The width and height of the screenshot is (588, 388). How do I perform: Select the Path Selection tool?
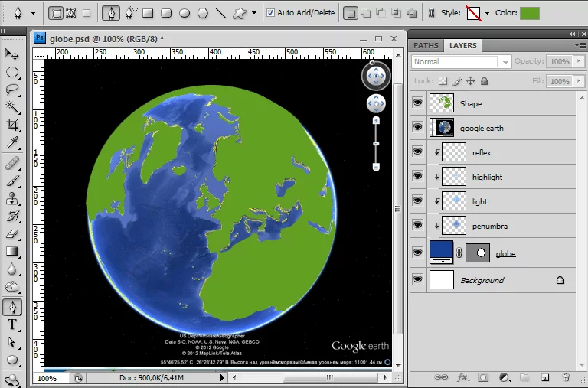click(12, 342)
